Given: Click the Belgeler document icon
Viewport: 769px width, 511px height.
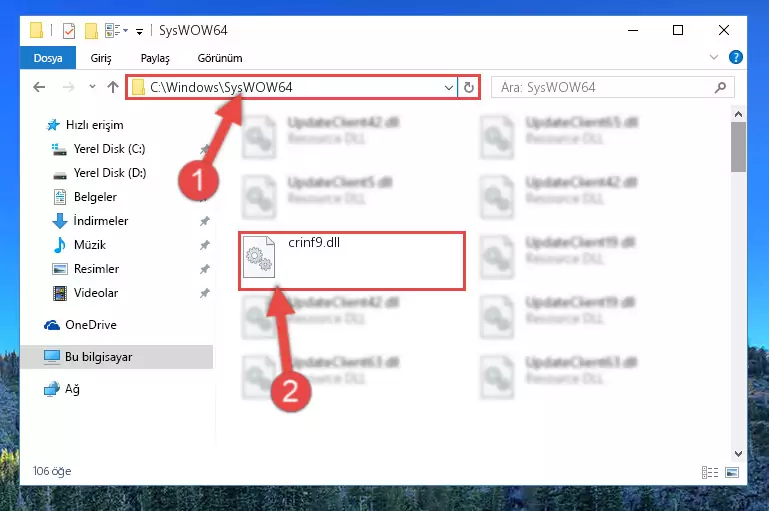Looking at the screenshot, I should click(60, 197).
